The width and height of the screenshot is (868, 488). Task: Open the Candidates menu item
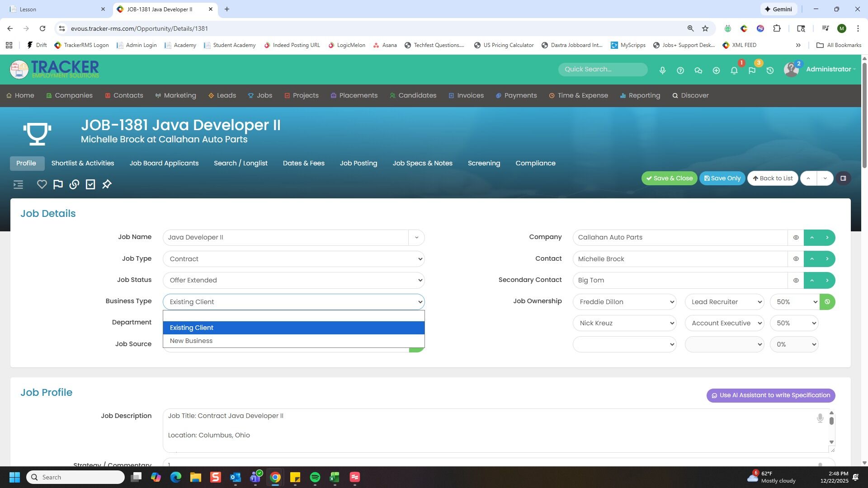413,95
